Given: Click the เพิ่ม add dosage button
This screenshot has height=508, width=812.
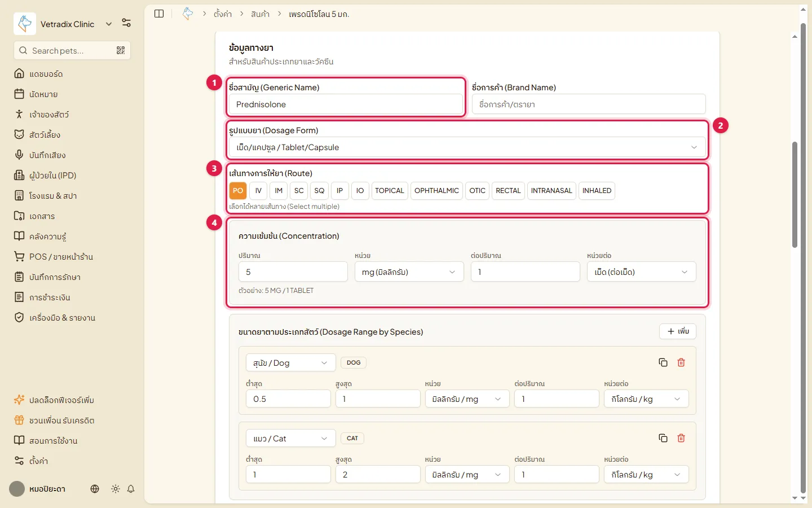Looking at the screenshot, I should 678,331.
